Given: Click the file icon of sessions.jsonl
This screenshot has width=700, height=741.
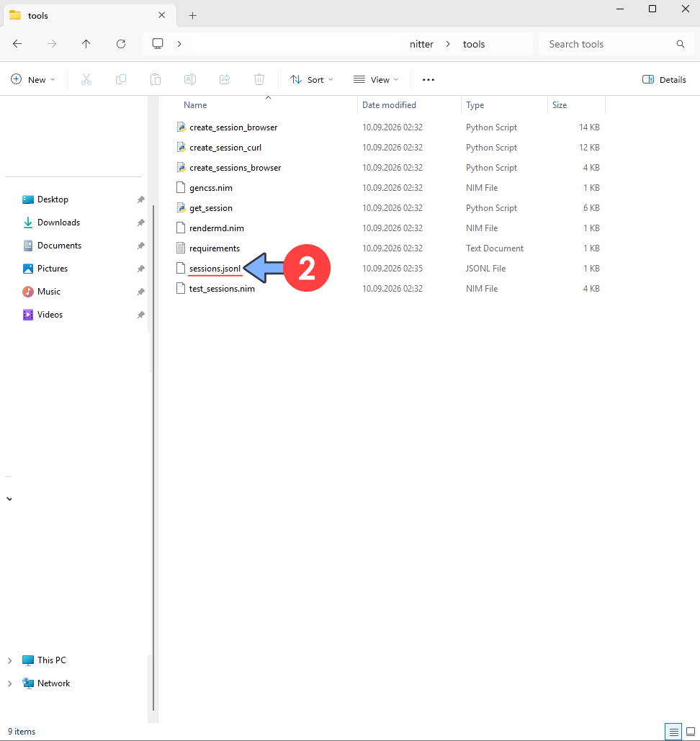Looking at the screenshot, I should (181, 268).
